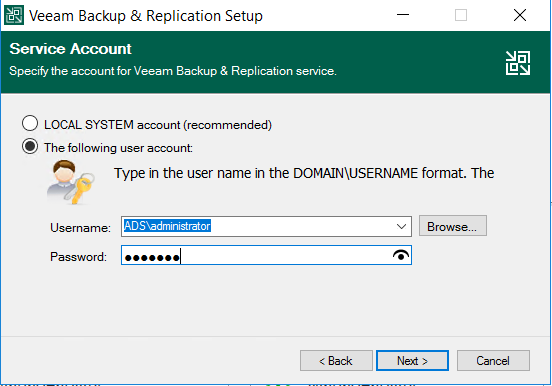Viewport: 552px width, 386px height.
Task: Click the 'Password:' label
Action: pyautogui.click(x=78, y=256)
